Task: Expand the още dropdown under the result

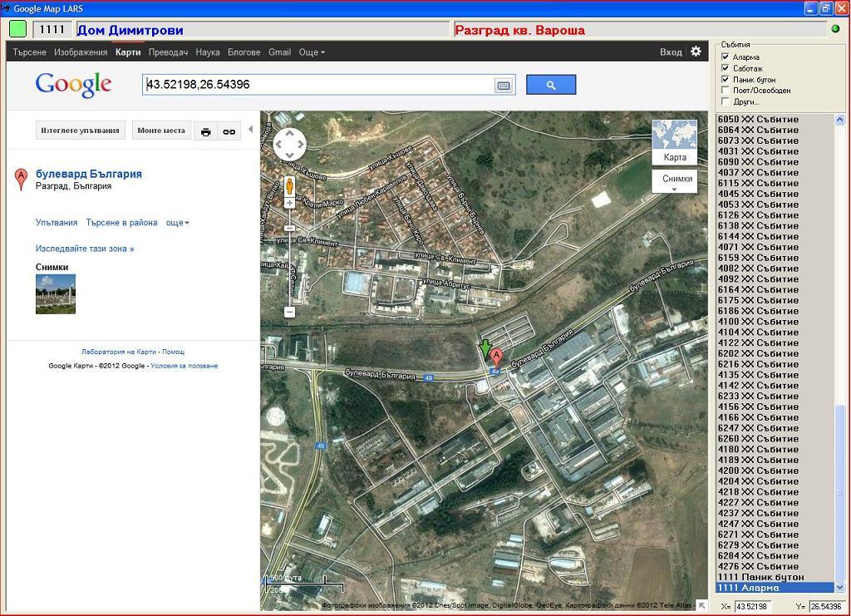Action: [x=178, y=223]
